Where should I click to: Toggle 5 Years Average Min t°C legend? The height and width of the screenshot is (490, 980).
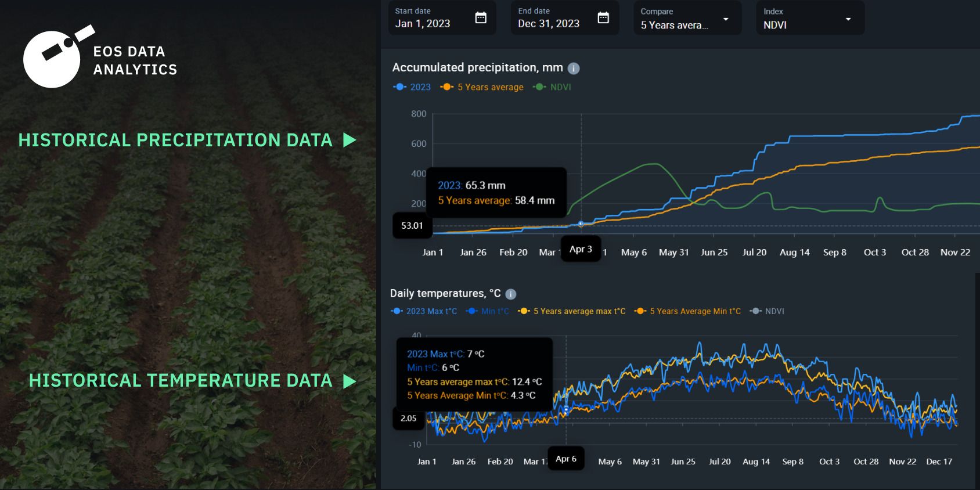[688, 311]
